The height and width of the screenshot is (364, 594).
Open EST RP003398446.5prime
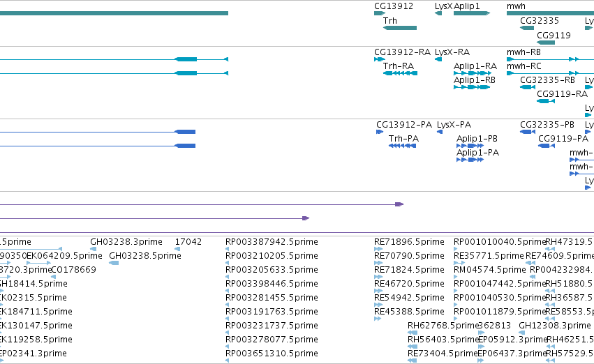pos(272,284)
